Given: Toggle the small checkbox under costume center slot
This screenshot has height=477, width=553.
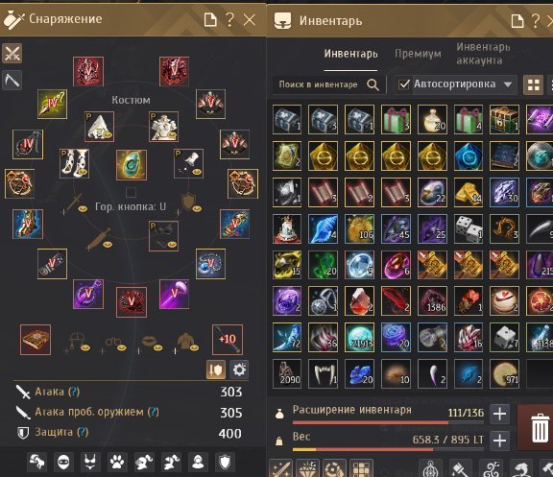Looking at the screenshot, I should click(131, 192).
